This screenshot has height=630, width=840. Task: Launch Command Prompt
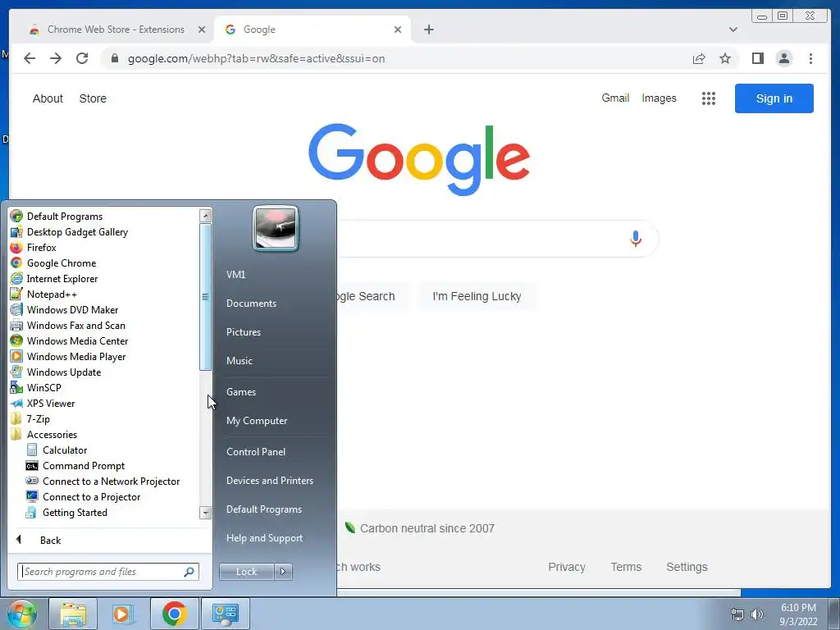coord(84,466)
